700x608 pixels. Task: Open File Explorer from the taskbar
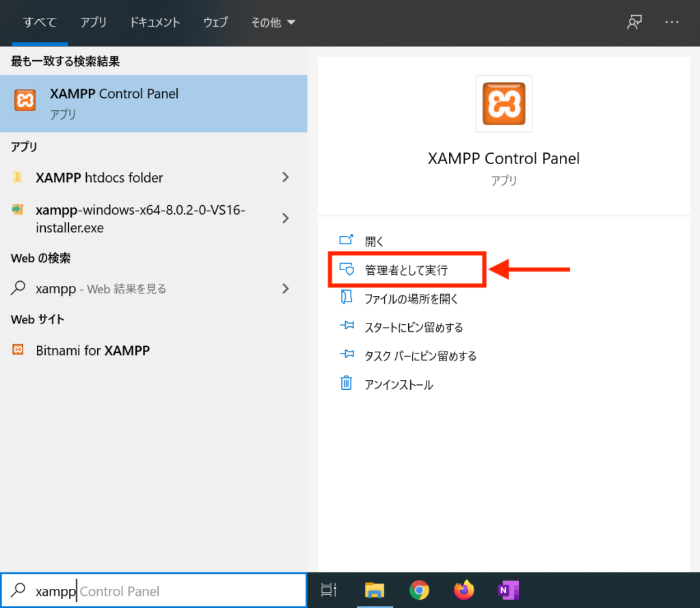(x=375, y=590)
